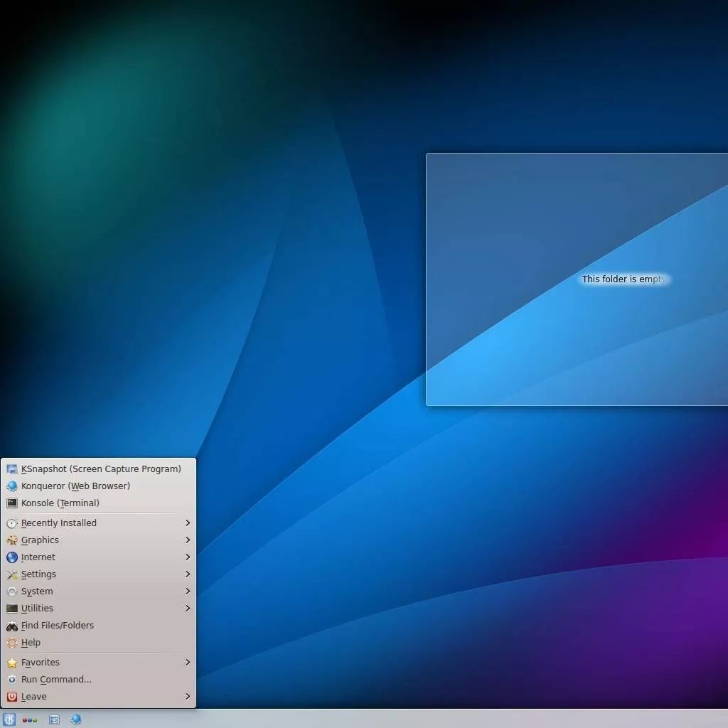Launch the blue globe application from taskbar
728x728 pixels.
click(75, 719)
